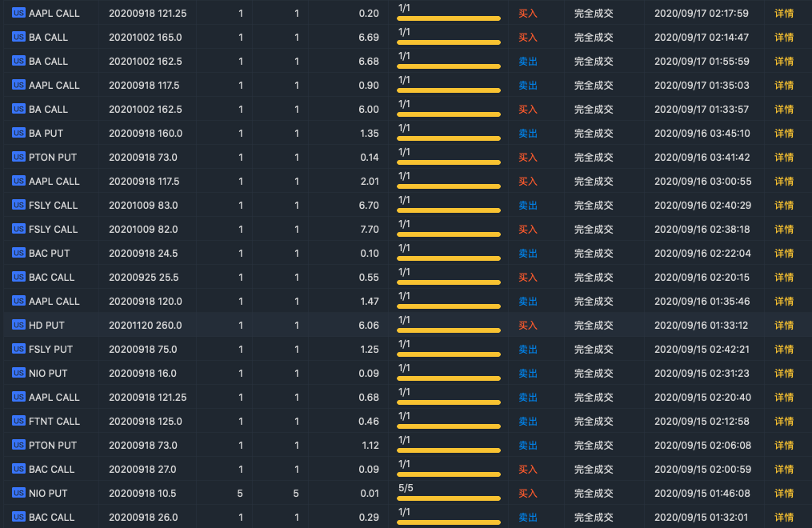Click the 5/5 fill progress bar
This screenshot has height=528, width=812.
coord(449,498)
